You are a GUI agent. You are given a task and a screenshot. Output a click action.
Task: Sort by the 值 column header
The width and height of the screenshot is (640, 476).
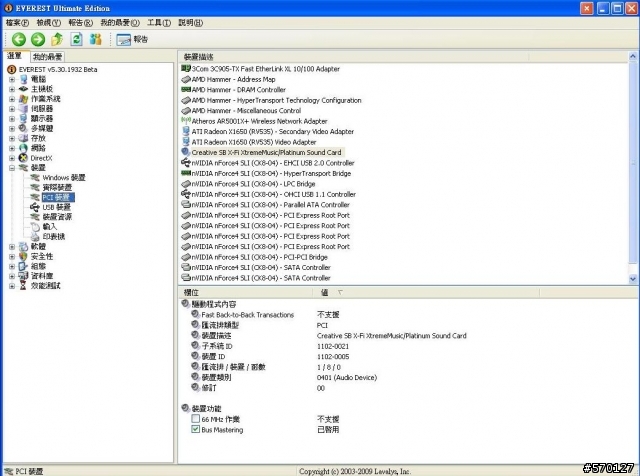[x=426, y=292]
